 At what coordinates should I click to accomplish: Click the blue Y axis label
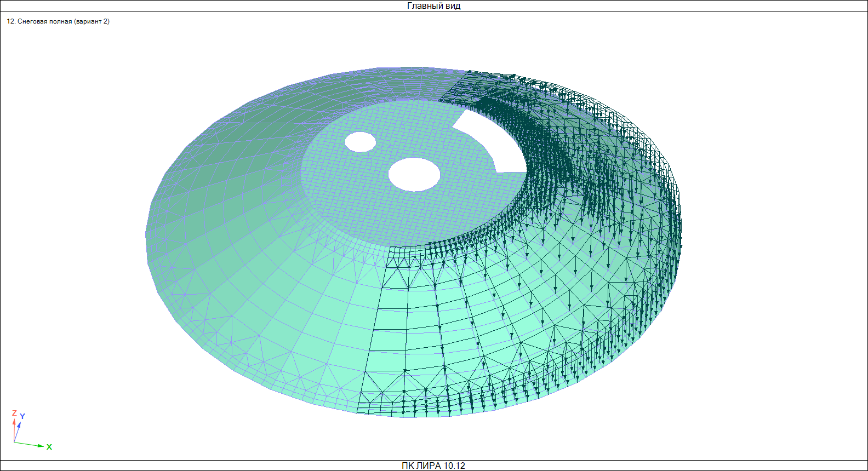[x=22, y=416]
